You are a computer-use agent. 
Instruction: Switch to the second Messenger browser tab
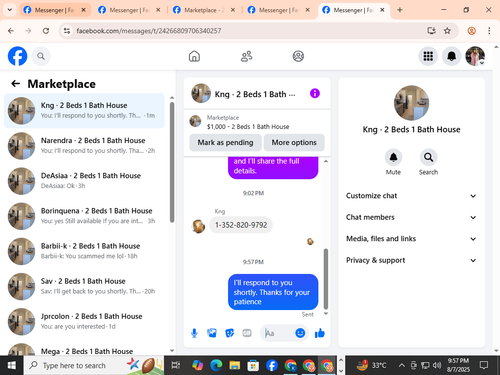tap(130, 10)
